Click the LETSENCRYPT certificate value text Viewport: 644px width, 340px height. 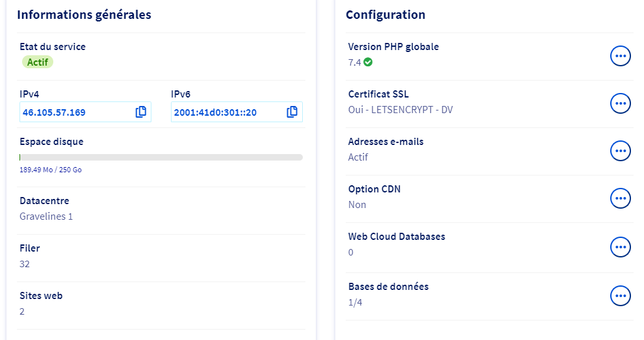coord(400,110)
